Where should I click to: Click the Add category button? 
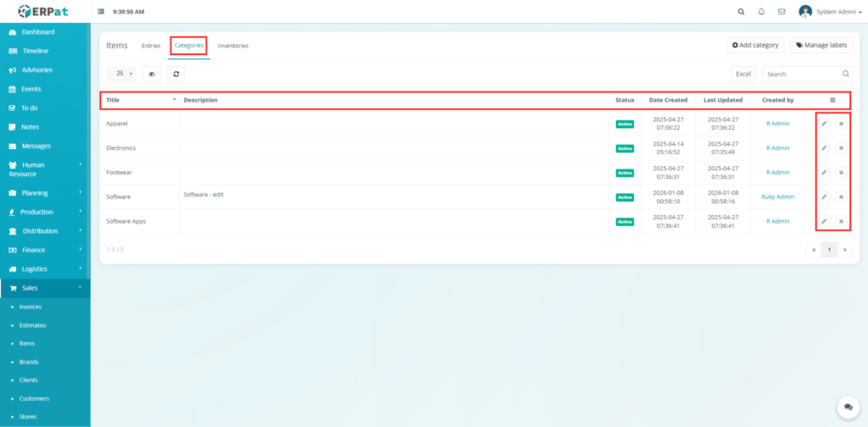point(755,45)
